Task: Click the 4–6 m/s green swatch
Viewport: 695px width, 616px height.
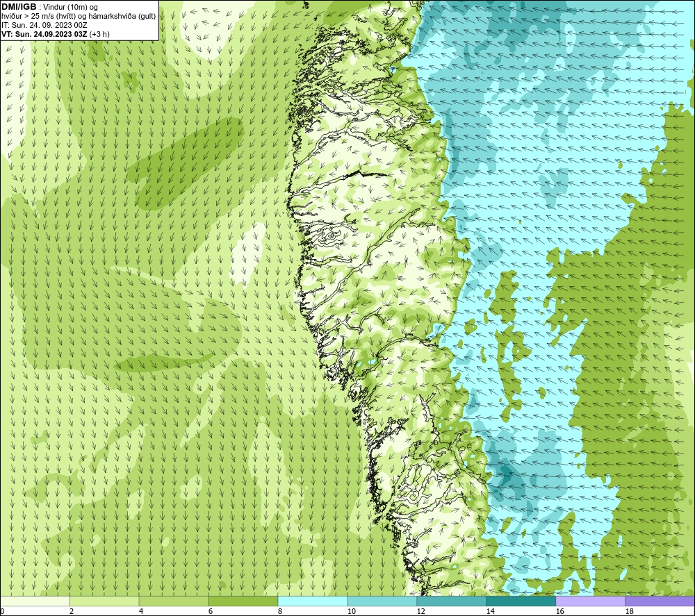Action: point(174,601)
